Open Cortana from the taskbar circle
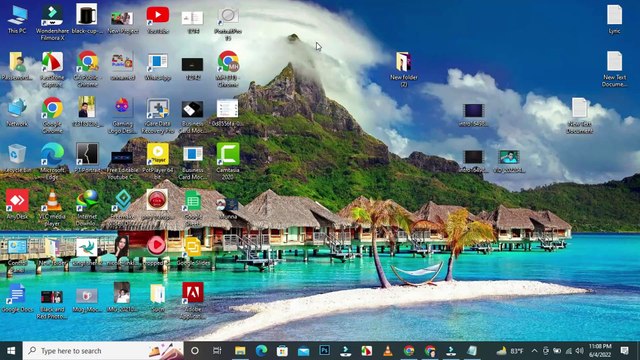Viewport: 640px width, 360px height. (195, 351)
